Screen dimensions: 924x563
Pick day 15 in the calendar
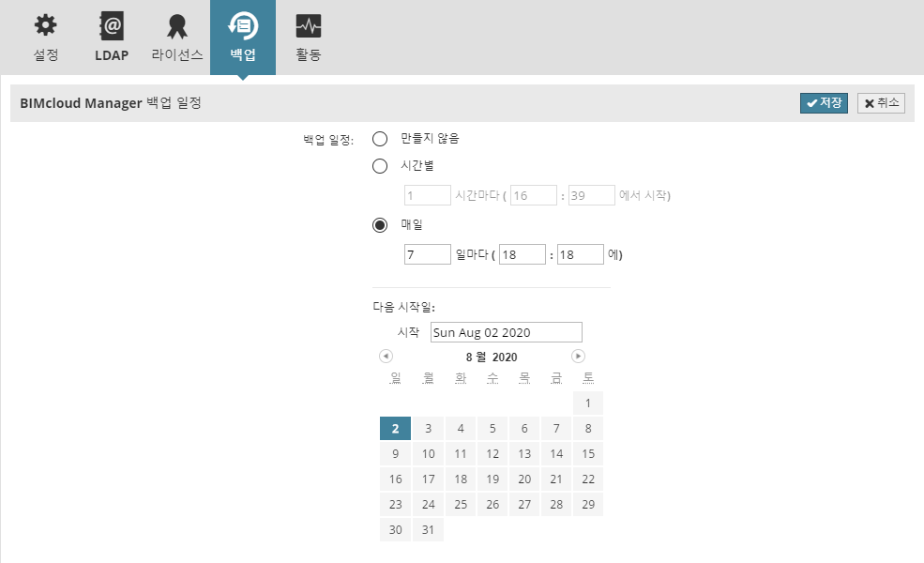point(588,454)
